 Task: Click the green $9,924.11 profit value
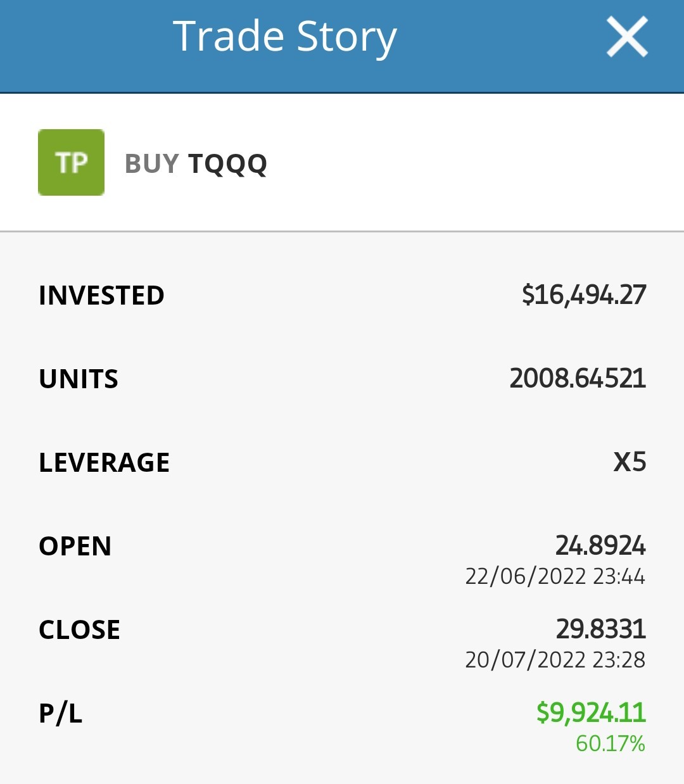(x=591, y=712)
